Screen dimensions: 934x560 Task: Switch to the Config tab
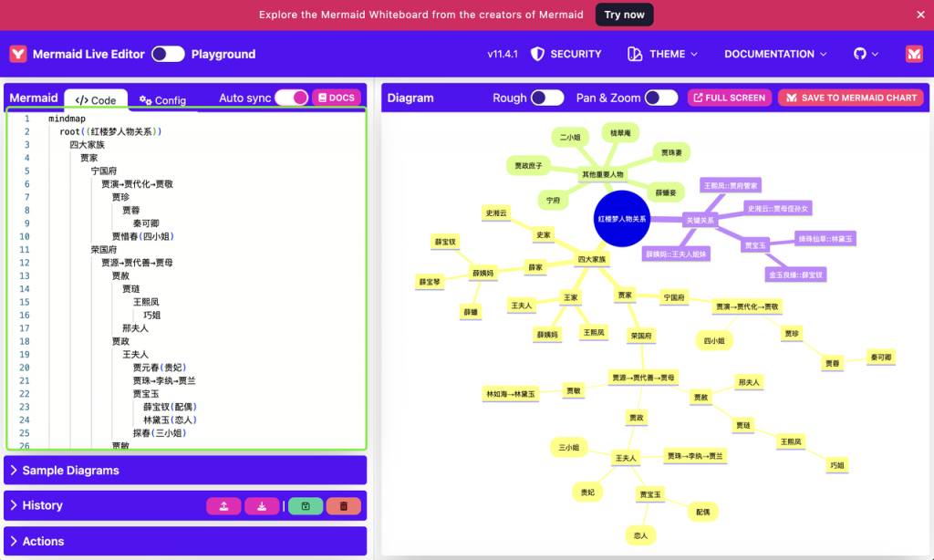(162, 100)
